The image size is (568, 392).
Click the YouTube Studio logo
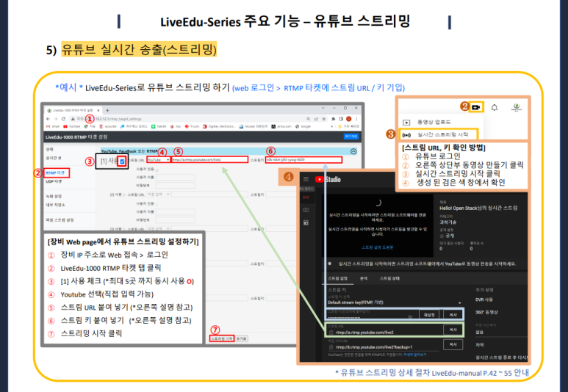point(328,180)
